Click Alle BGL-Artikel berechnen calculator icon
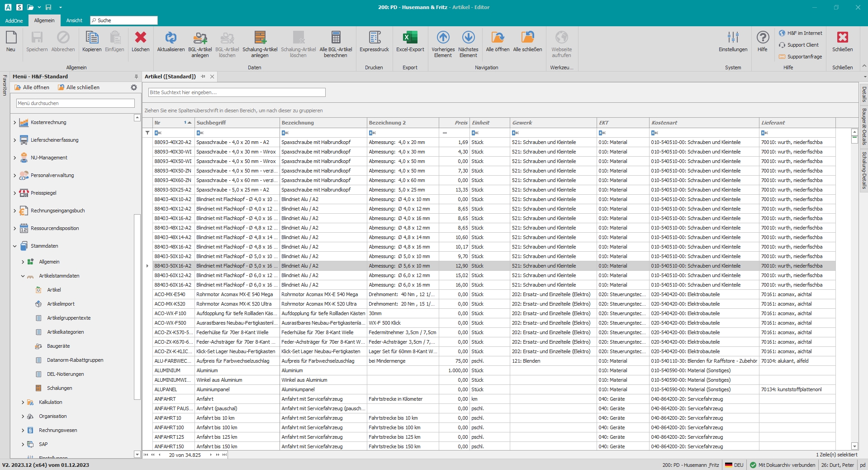Viewport: 868px width, 470px height. pos(336,38)
